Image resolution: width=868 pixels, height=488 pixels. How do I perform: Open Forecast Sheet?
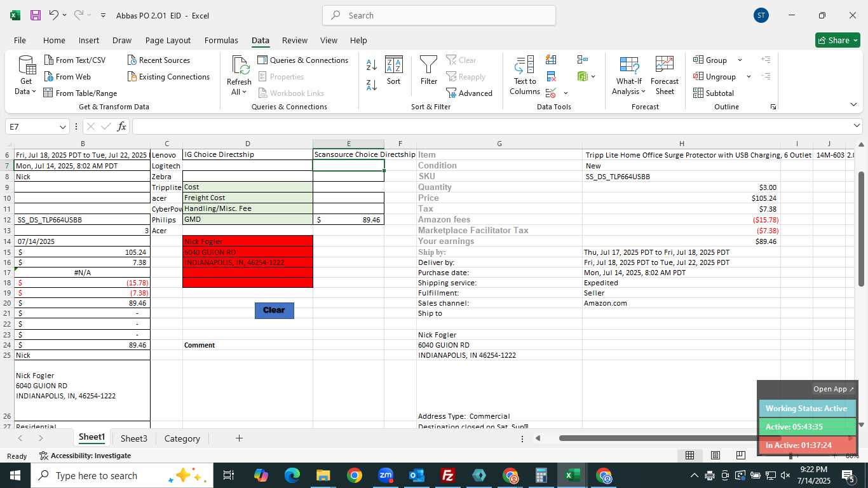point(665,76)
